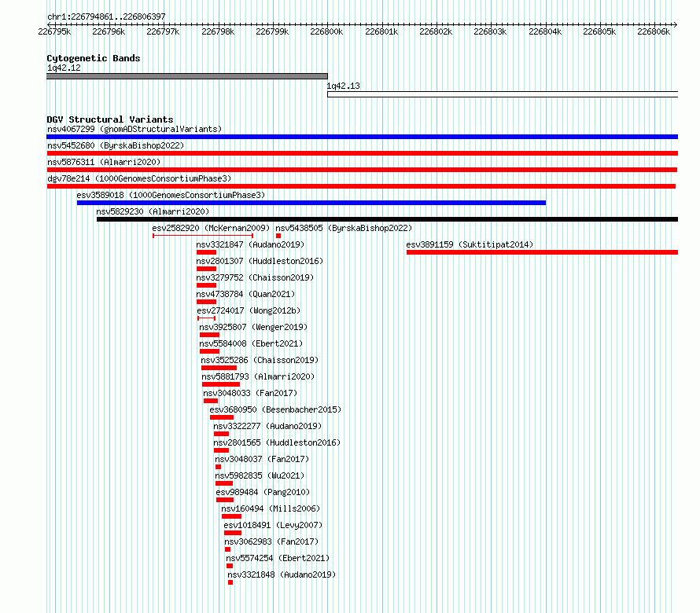The image size is (700, 613).
Task: Click the nsv5584008 Ebert2021 label
Action: [x=251, y=343]
